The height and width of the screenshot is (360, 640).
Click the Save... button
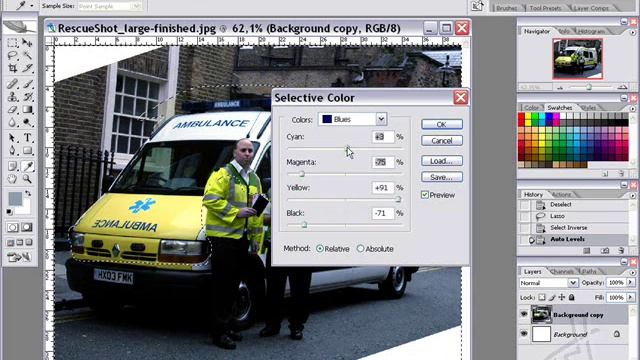[x=442, y=177]
